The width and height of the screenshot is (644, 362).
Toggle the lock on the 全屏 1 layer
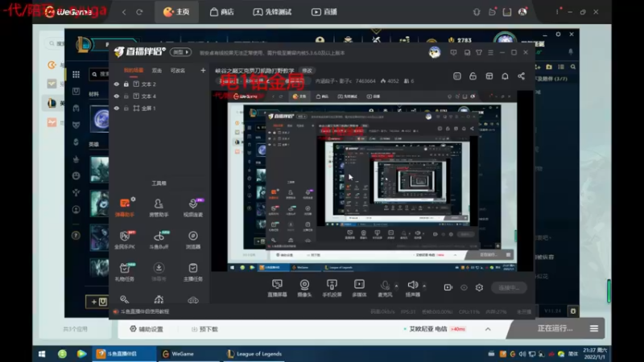pyautogui.click(x=126, y=109)
